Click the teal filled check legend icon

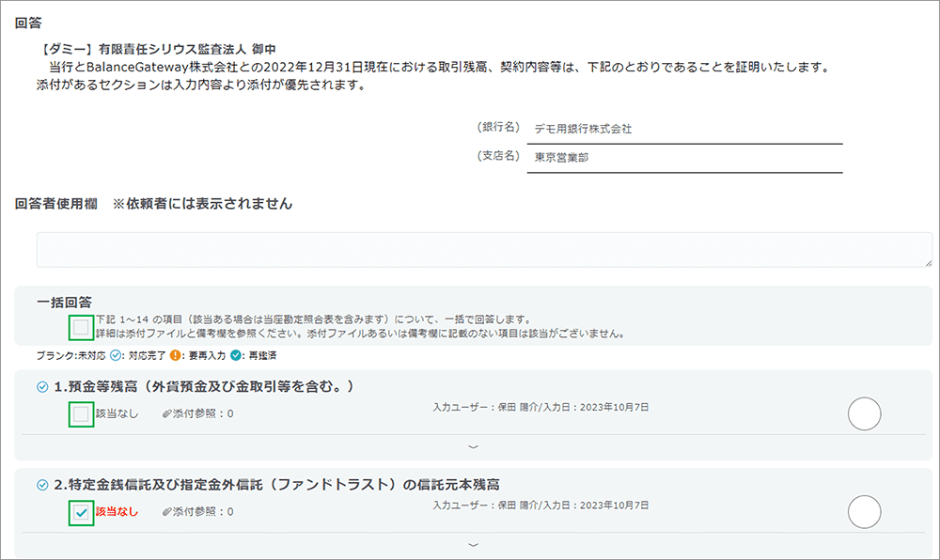tap(235, 356)
